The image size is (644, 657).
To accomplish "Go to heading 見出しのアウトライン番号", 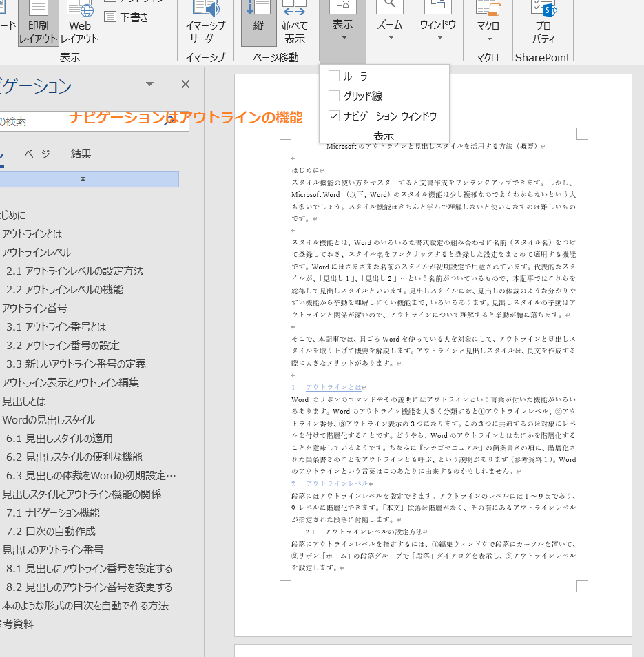I will (53, 550).
